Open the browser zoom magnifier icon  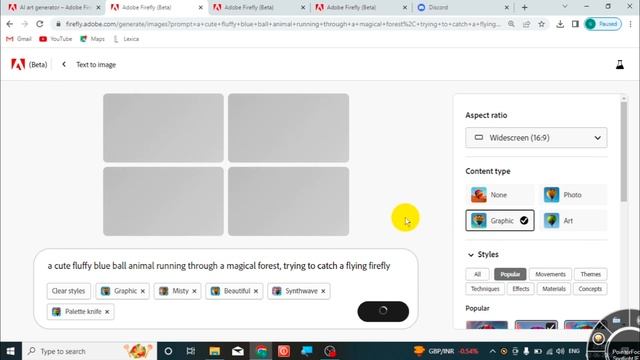(511, 24)
